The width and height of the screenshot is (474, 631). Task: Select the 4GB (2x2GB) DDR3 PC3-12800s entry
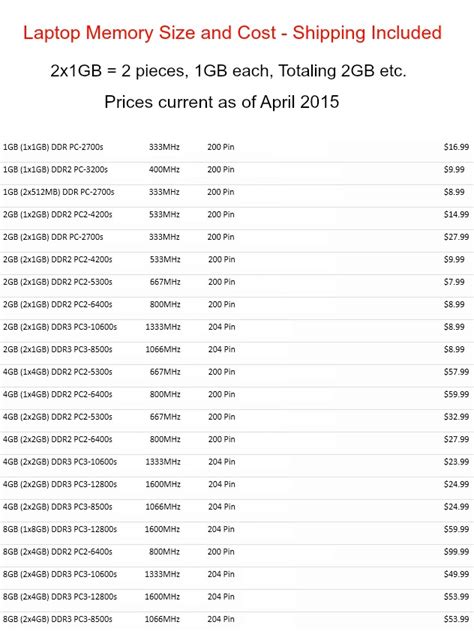(x=237, y=485)
